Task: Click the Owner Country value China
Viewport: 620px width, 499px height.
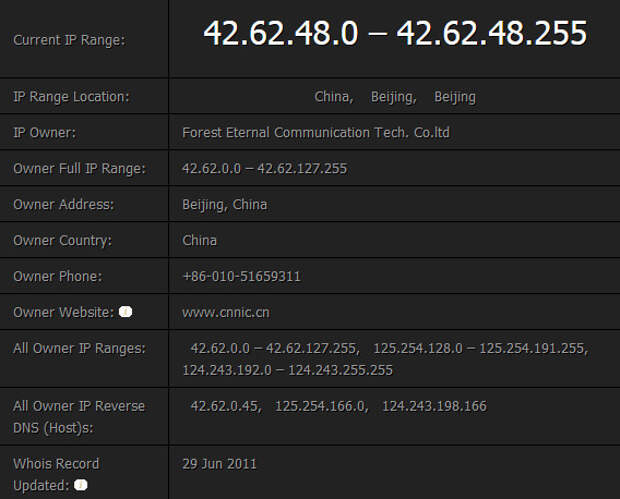Action: click(199, 240)
